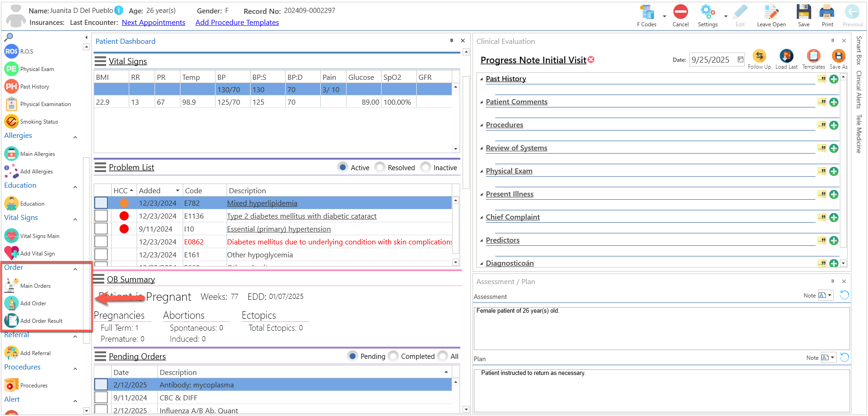Open Type 2 diabetes mellitus problem link

(302, 216)
